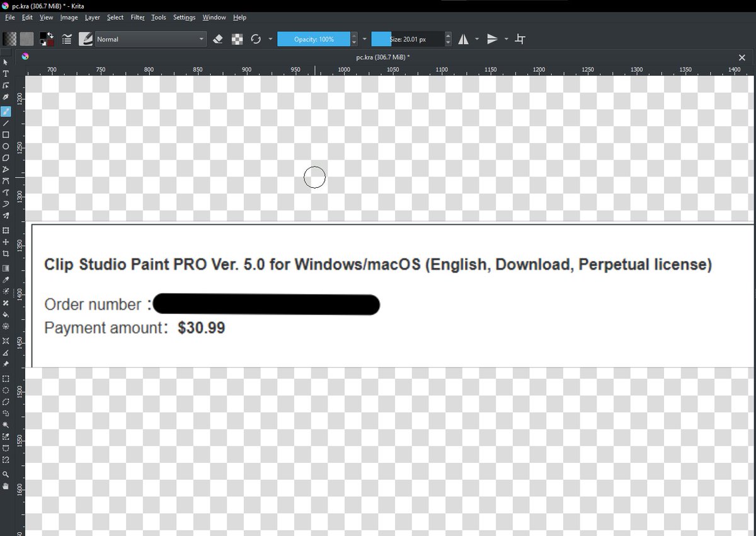The width and height of the screenshot is (756, 536).
Task: Select the Smart Patch tool
Action: (6, 303)
